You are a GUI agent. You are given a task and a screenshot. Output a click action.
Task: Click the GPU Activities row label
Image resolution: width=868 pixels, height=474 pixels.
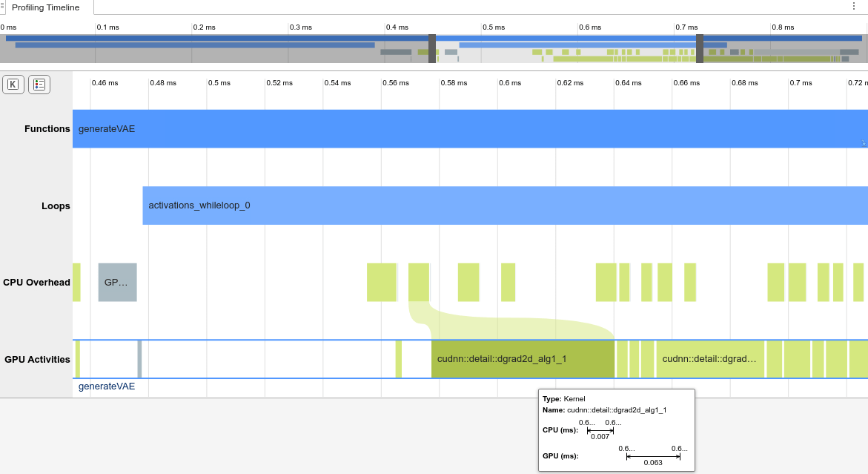coord(37,360)
